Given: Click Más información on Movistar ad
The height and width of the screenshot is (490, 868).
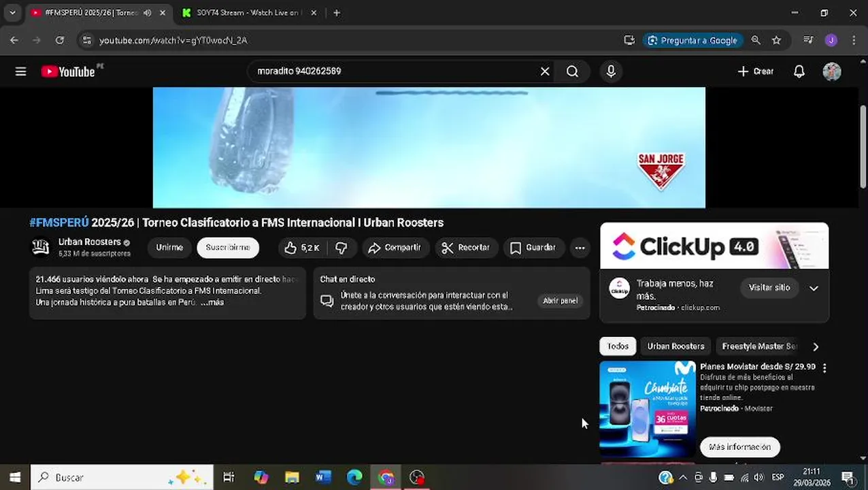Looking at the screenshot, I should click(x=740, y=447).
